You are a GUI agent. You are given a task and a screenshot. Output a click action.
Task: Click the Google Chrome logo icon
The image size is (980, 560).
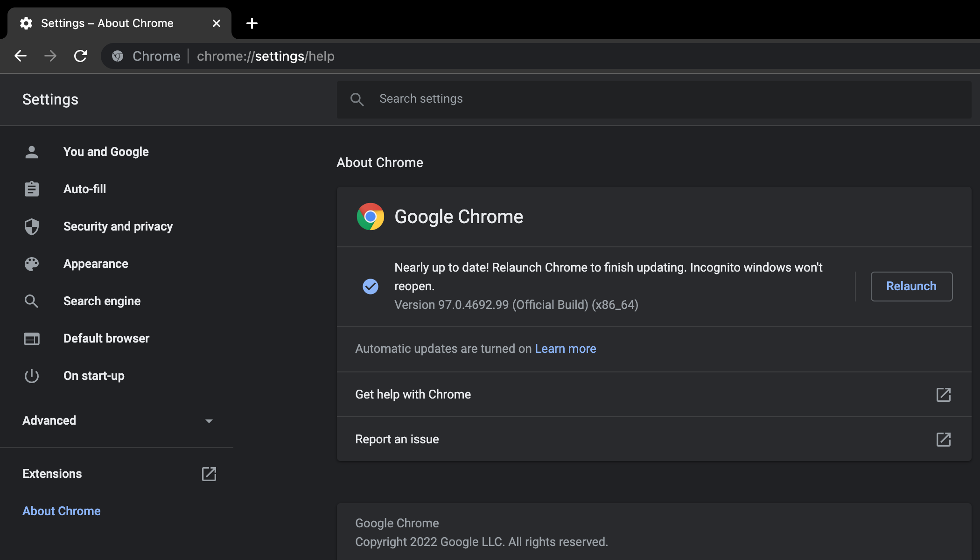point(370,216)
